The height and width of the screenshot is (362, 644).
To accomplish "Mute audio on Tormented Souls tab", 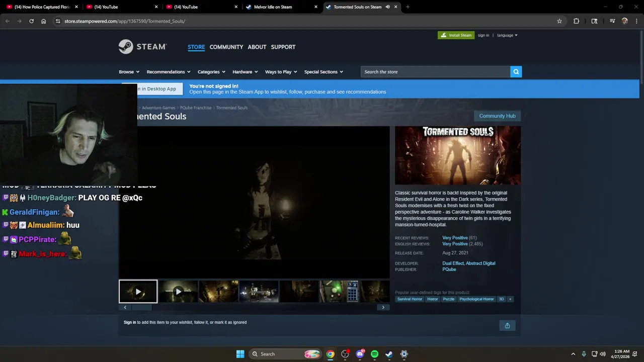I will pos(387,7).
